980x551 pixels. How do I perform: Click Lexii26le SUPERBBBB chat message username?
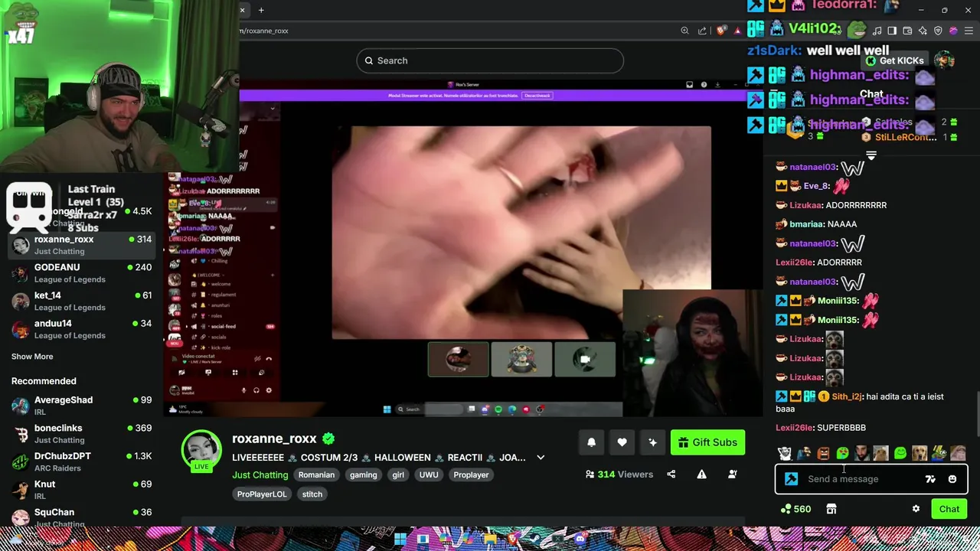[794, 428]
